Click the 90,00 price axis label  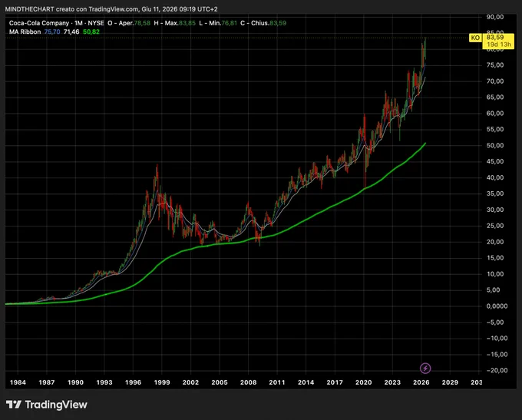495,17
